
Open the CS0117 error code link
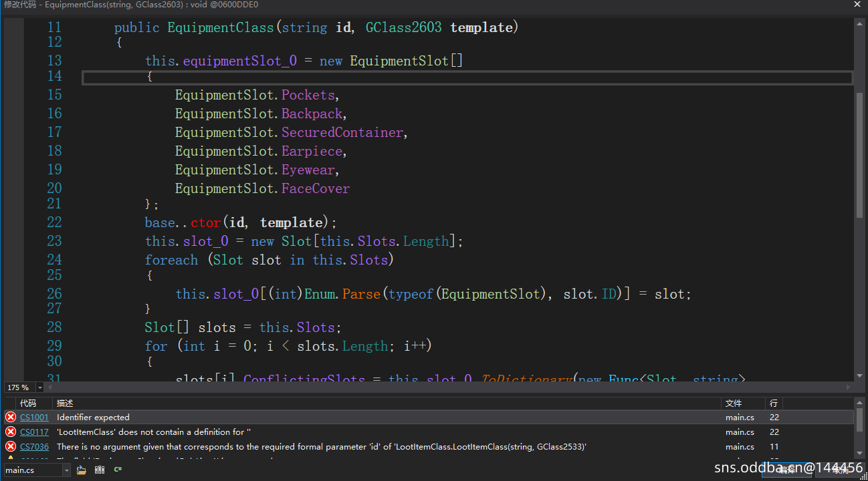pyautogui.click(x=34, y=432)
